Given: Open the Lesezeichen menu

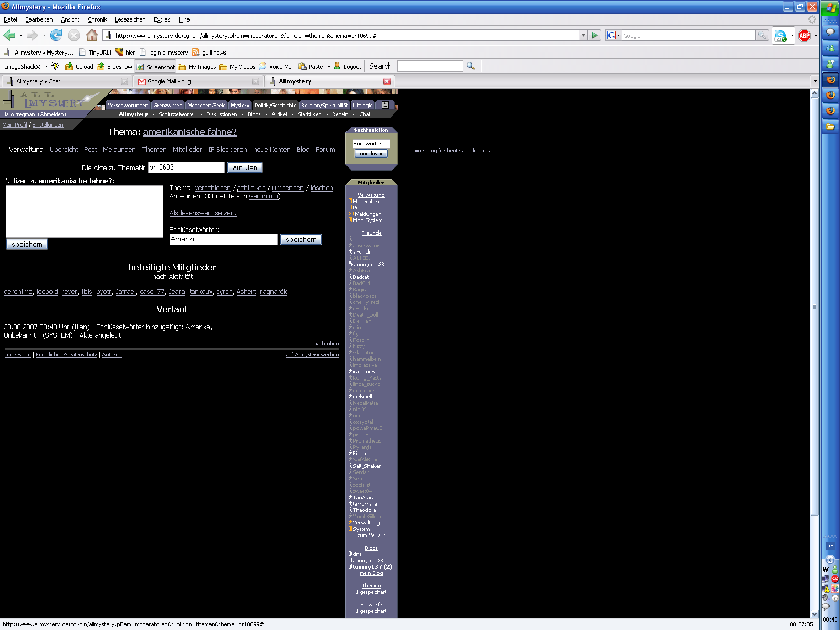Looking at the screenshot, I should tap(130, 19).
